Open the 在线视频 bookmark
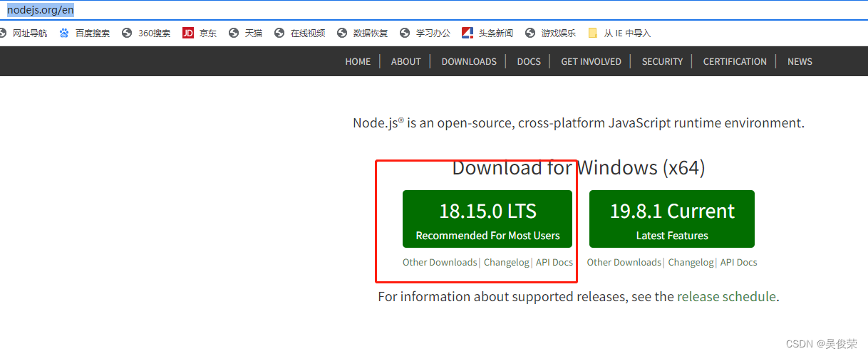The width and height of the screenshot is (868, 356). [308, 33]
